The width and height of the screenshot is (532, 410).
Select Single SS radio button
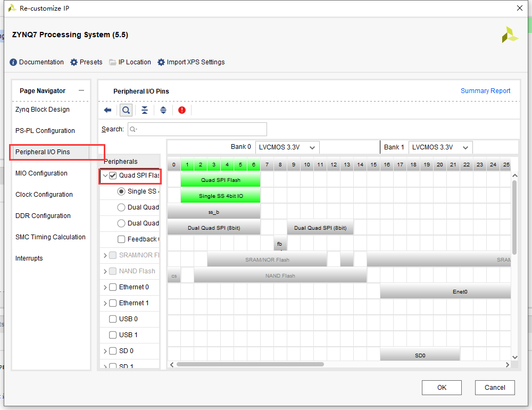point(121,191)
